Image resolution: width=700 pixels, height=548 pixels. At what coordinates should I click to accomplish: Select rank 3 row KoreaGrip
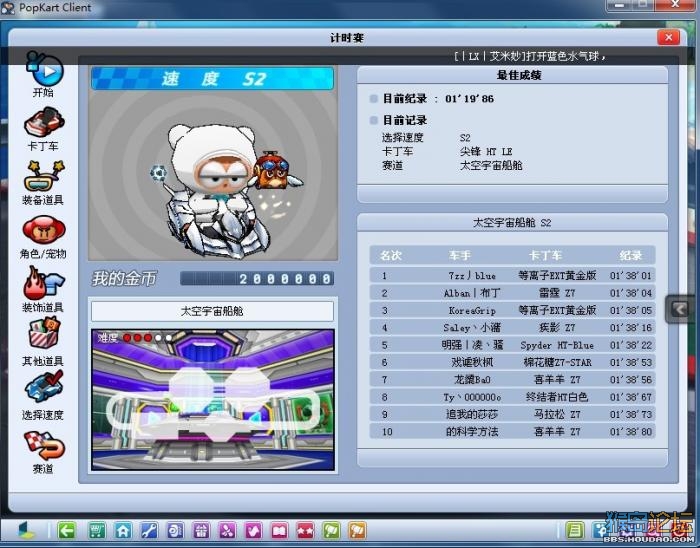pos(512,311)
